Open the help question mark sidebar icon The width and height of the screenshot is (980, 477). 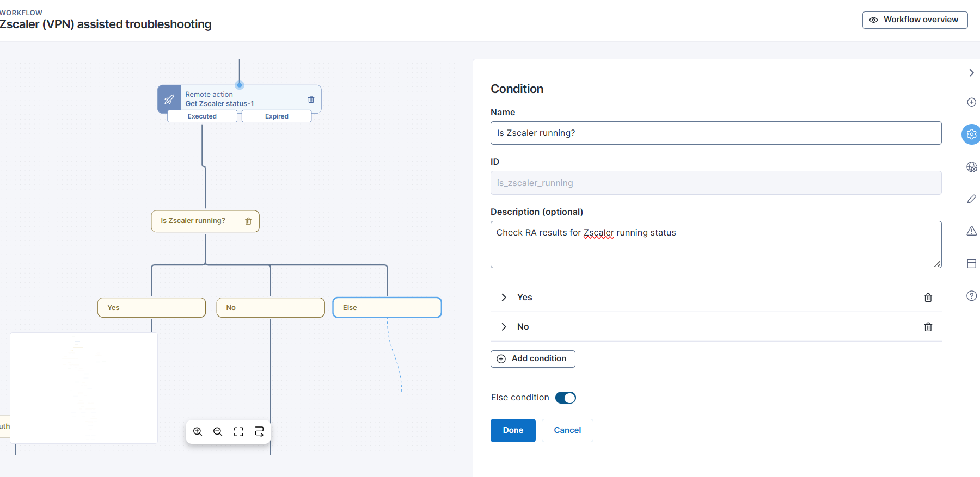971,296
